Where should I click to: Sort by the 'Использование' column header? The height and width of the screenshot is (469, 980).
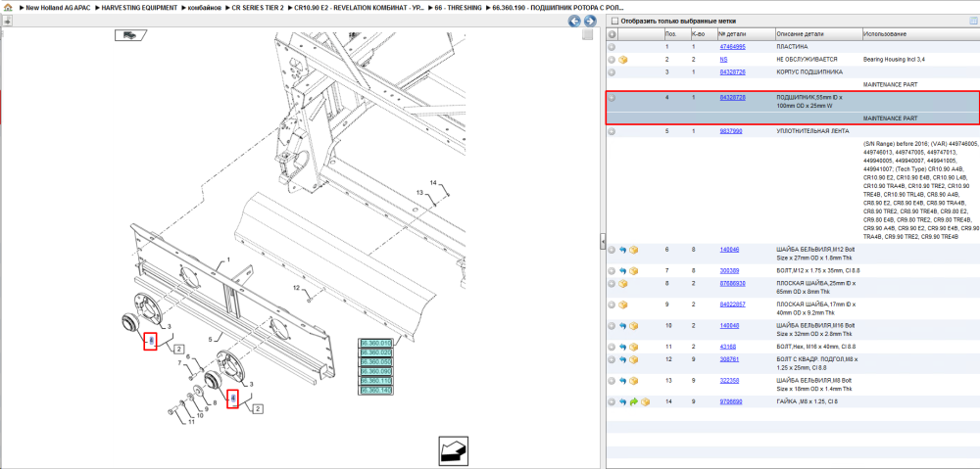click(920, 33)
